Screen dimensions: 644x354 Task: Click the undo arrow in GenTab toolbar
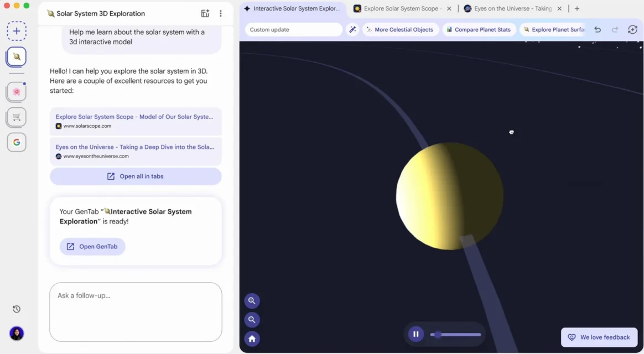[598, 30]
